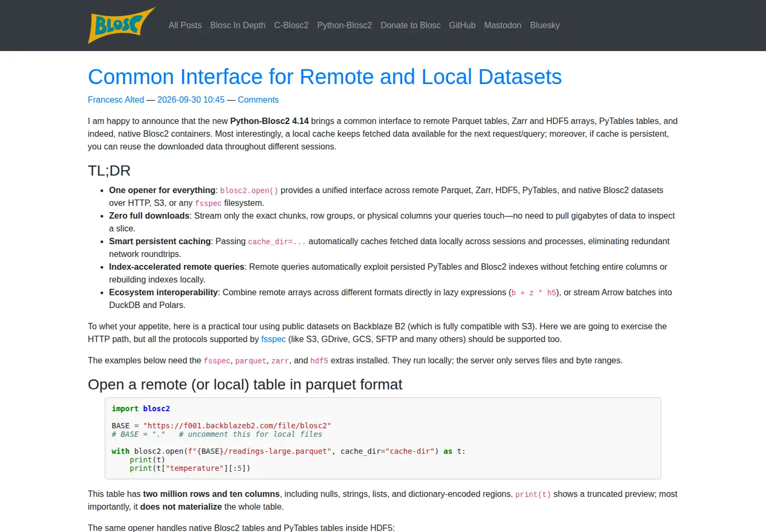Screen dimensions: 766x532
Task: Click the inline 'print(t)' code below the block
Action: (x=533, y=494)
